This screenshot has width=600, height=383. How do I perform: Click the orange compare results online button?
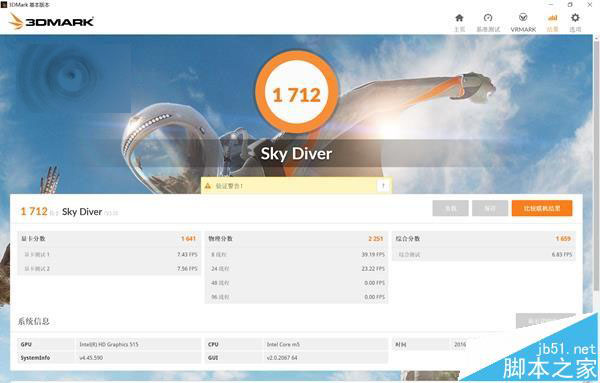point(542,208)
